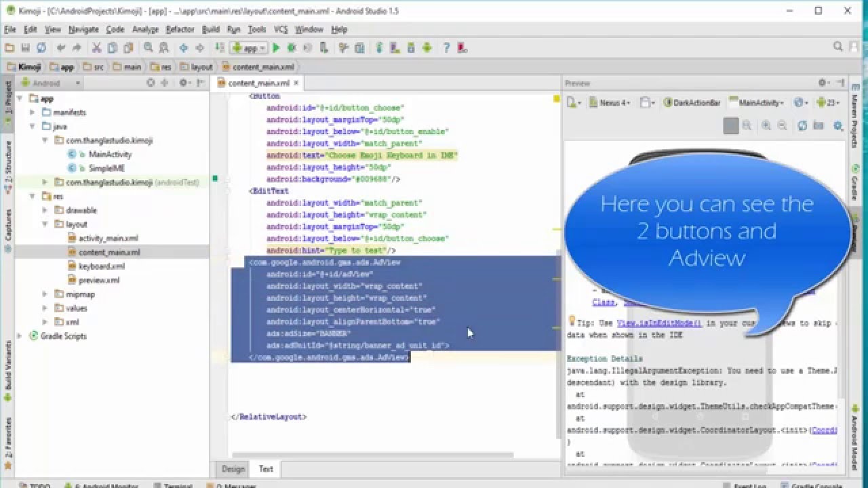Click the Save All floppy disk icon

pyautogui.click(x=25, y=48)
